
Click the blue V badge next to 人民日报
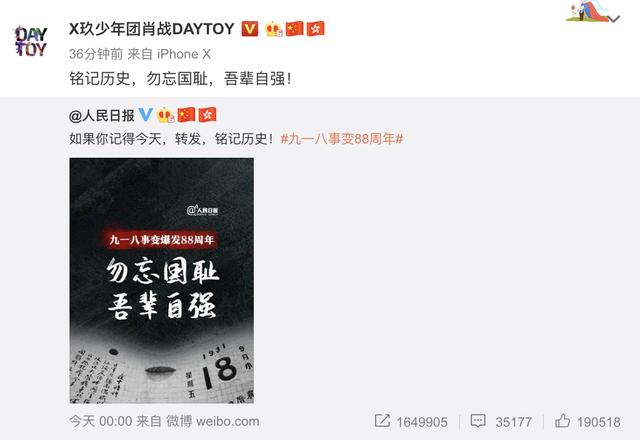point(146,115)
